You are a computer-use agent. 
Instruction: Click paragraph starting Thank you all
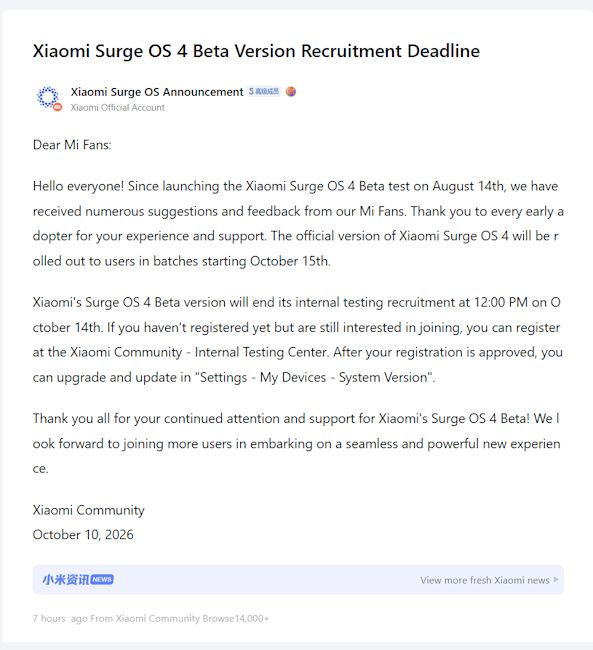click(296, 443)
